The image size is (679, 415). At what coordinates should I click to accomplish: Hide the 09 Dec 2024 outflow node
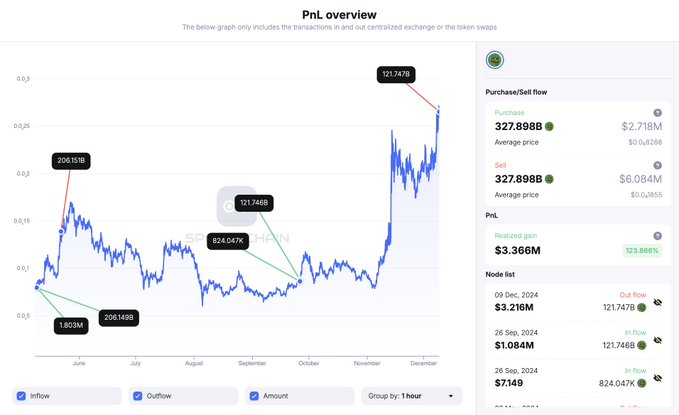coord(658,302)
